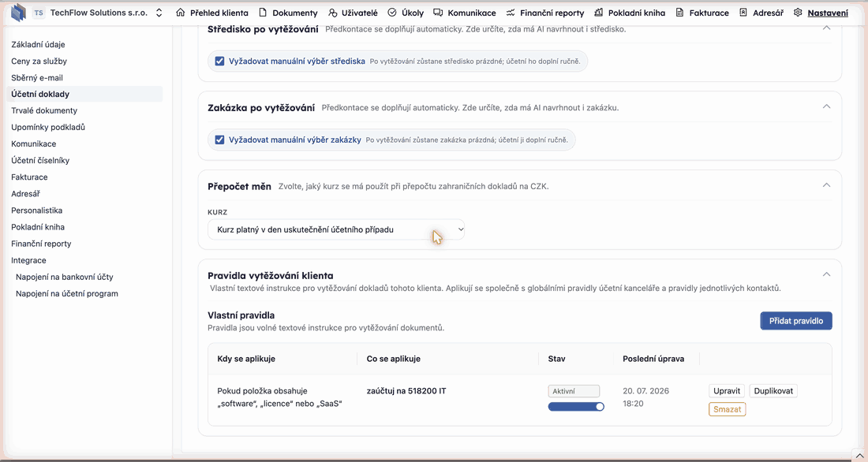Collapse the Středisko po vytěžování section

coord(826,28)
